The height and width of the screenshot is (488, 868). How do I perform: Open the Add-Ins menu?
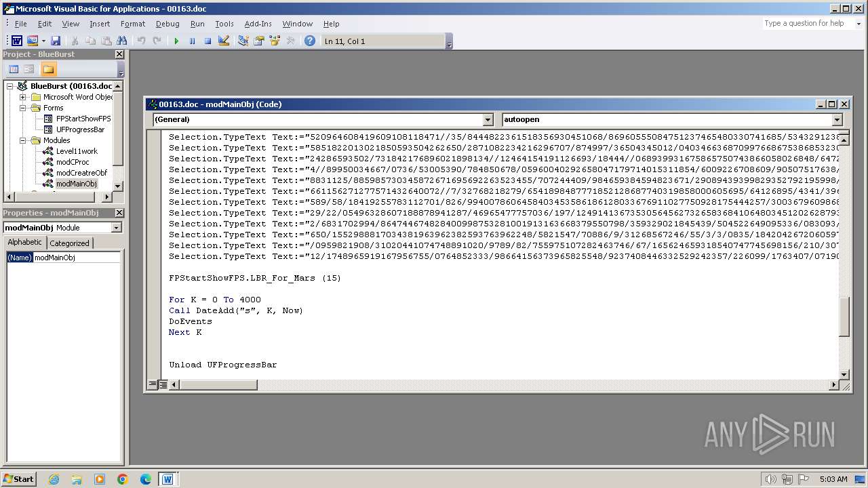(x=258, y=24)
